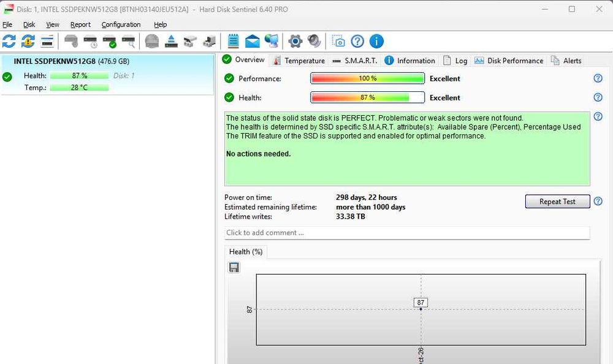Click the disk with magnifier toolbar icon
Viewport: 613px width, 364px height.
pos(129,41)
